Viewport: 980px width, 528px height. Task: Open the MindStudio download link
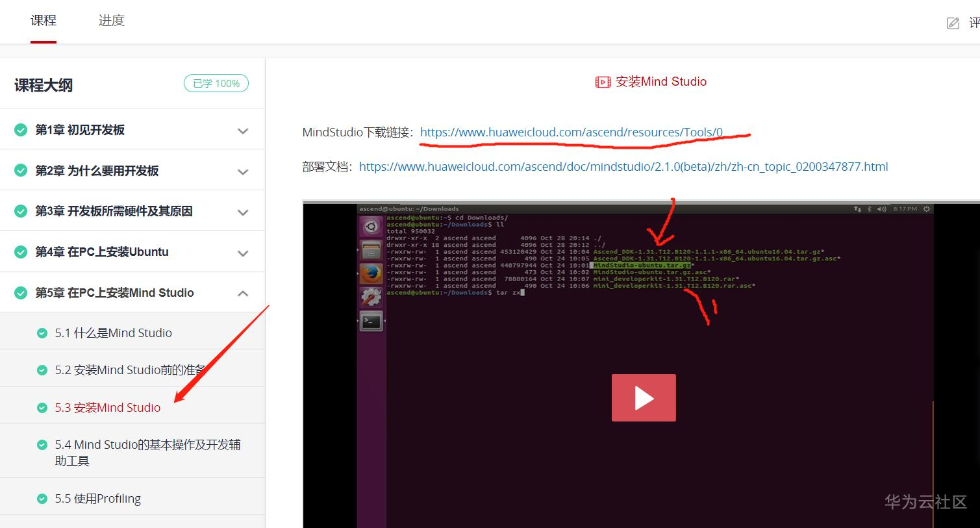(x=572, y=132)
